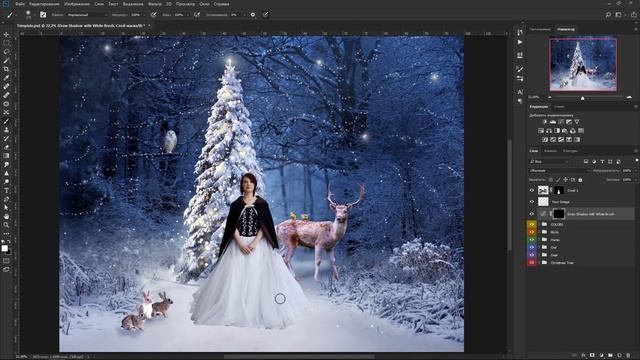Toggle the brush settings panel in options bar
The height and width of the screenshot is (360, 640).
(43, 15)
